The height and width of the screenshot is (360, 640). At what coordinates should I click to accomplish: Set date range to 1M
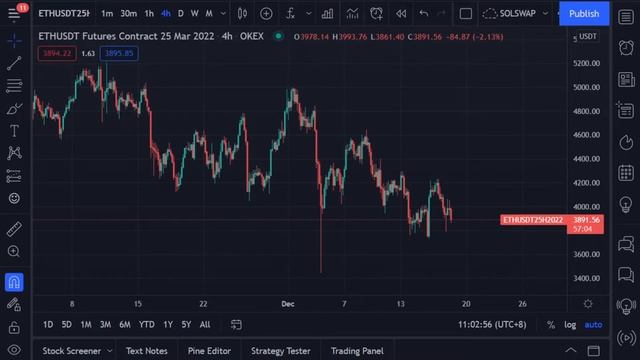point(86,324)
